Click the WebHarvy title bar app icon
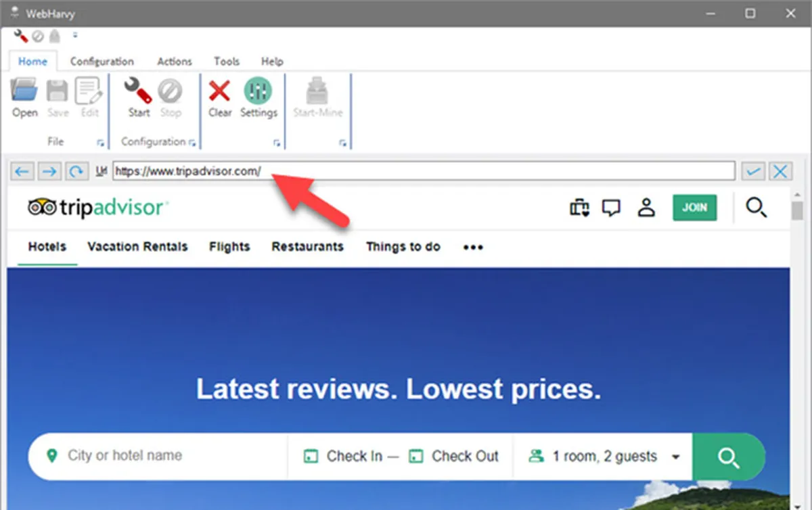Image resolution: width=812 pixels, height=510 pixels. click(x=14, y=13)
